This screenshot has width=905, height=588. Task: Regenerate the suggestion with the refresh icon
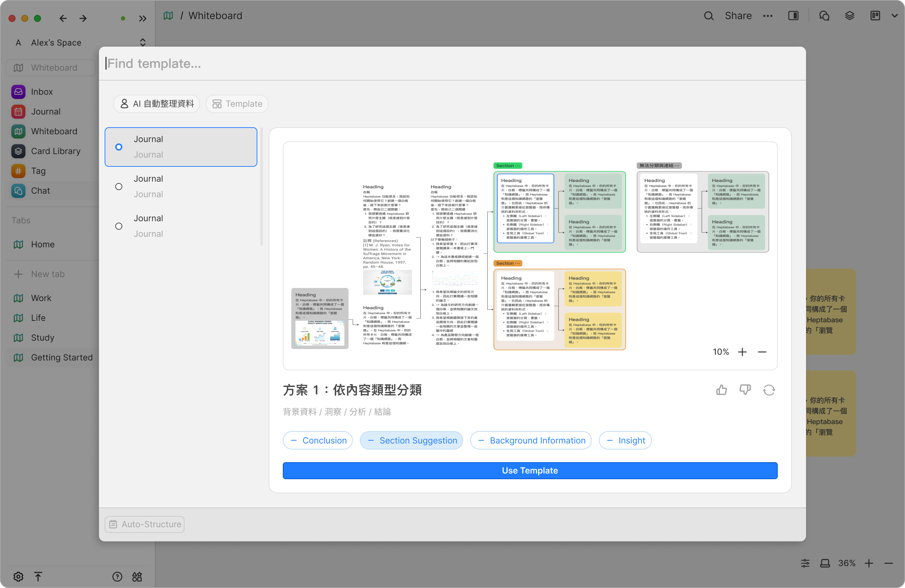pyautogui.click(x=769, y=390)
